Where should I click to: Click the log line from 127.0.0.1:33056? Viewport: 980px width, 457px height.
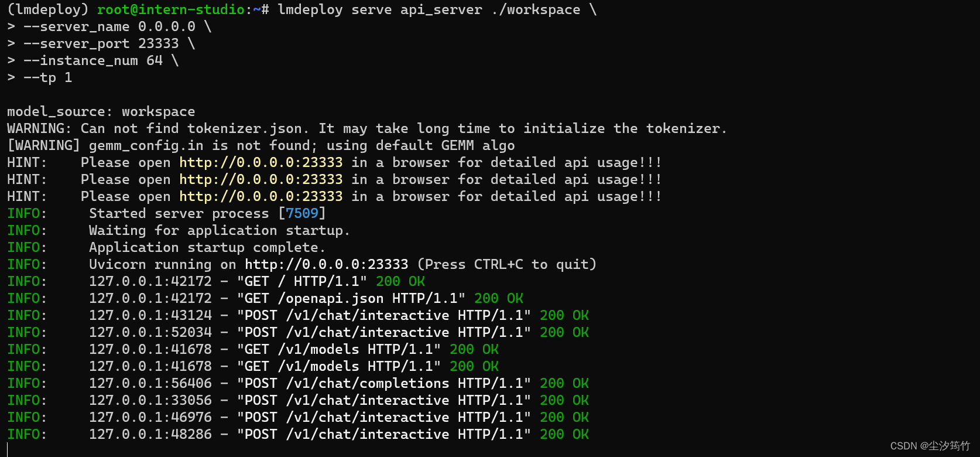[298, 400]
